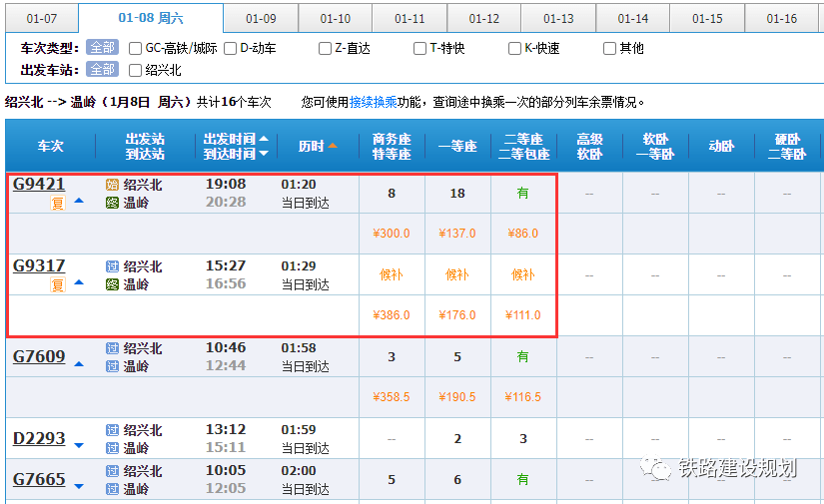Click the 过 icon beside 温岭 for D2293
Image resolution: width=824 pixels, height=504 pixels.
[113, 448]
